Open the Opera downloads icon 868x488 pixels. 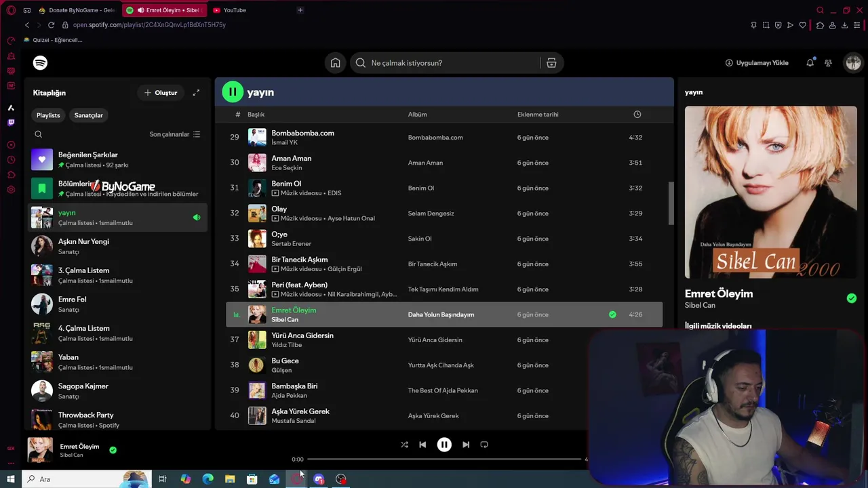click(x=844, y=25)
